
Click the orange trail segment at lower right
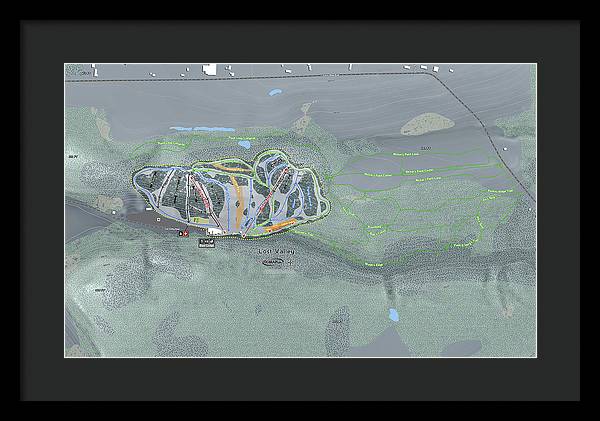pos(280,225)
